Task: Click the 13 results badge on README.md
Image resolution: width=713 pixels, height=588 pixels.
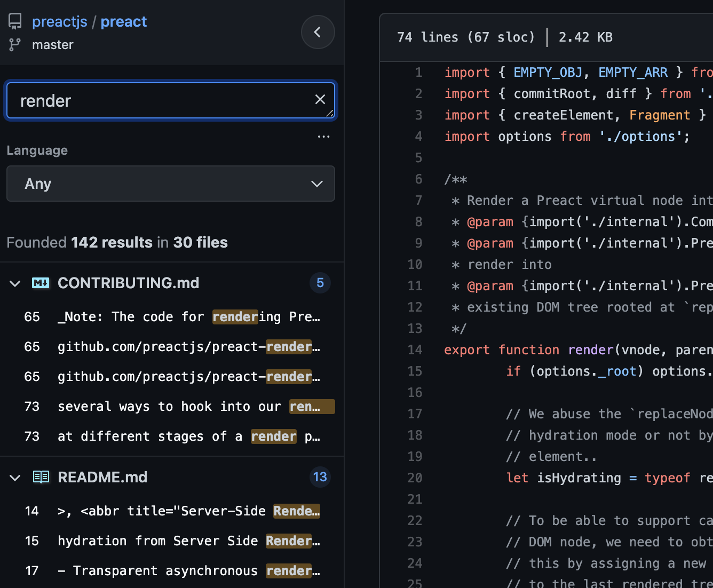Action: [320, 477]
